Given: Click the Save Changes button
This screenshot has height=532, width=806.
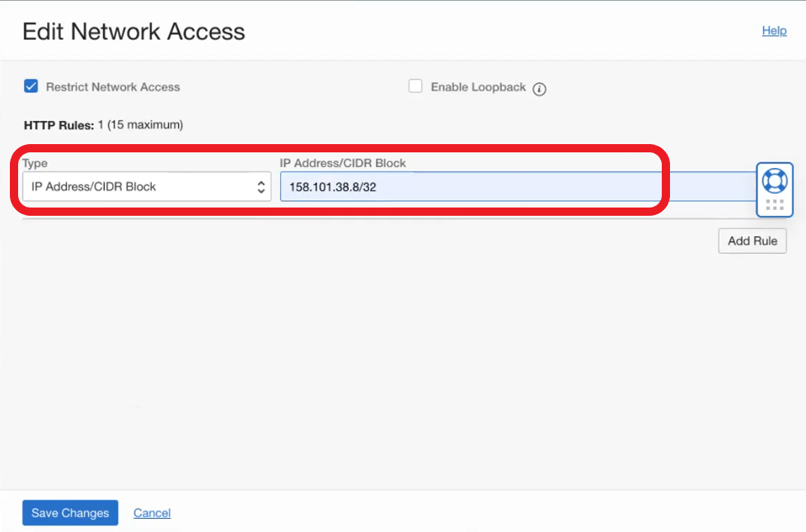Looking at the screenshot, I should click(70, 513).
